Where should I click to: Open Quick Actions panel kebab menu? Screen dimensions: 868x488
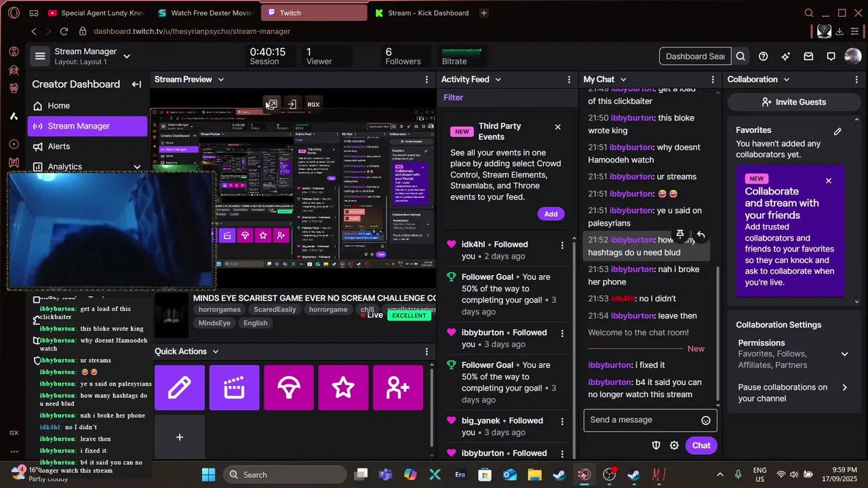tap(427, 351)
